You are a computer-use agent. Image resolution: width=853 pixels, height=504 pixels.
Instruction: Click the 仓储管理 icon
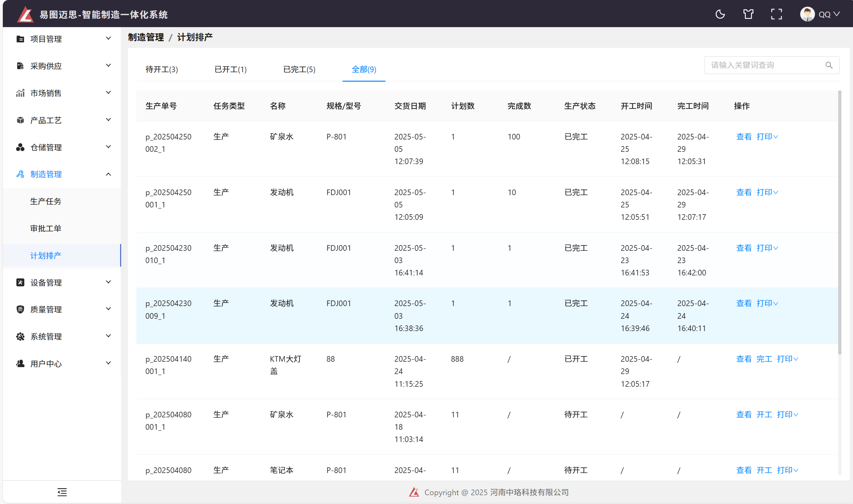tap(20, 147)
